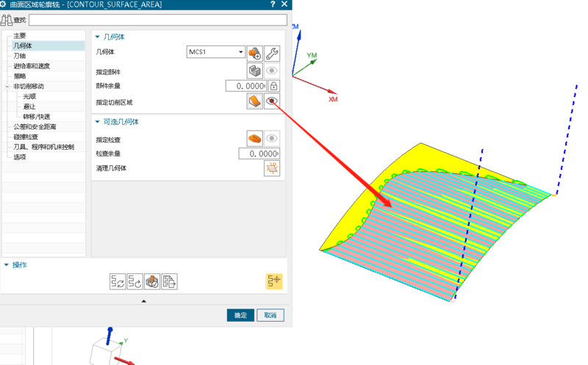This screenshot has height=365, width=588.
Task: Open 碰撞检查 tree item
Action: pos(26,137)
